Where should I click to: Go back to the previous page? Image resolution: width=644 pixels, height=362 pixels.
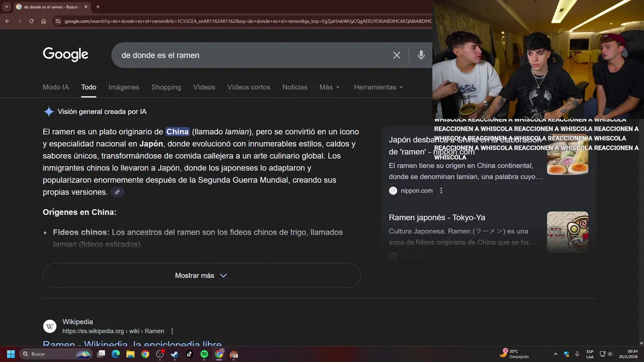pos(7,21)
